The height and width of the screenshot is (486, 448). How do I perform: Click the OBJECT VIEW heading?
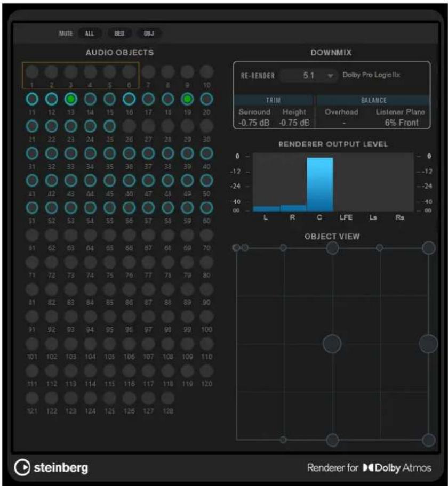coord(332,237)
